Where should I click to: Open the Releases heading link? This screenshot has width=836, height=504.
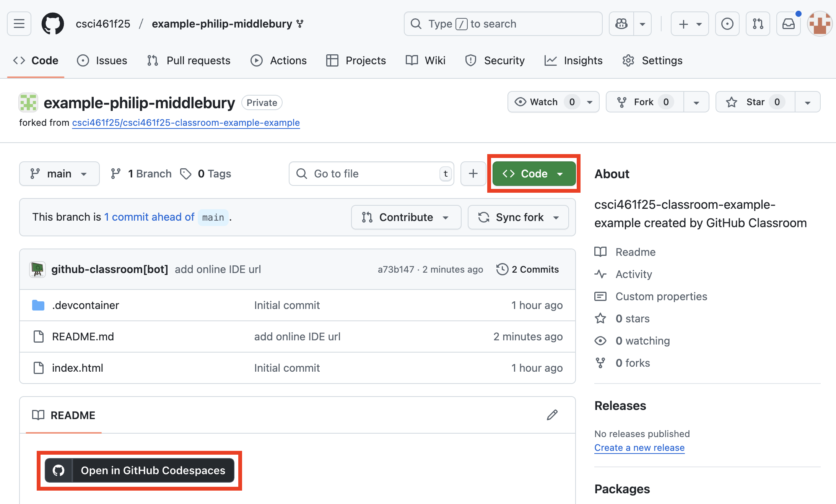coord(620,406)
